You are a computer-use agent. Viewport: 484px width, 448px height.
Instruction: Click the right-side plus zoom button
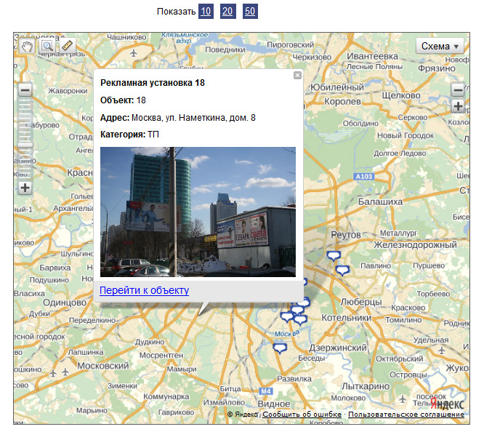[x=458, y=106]
